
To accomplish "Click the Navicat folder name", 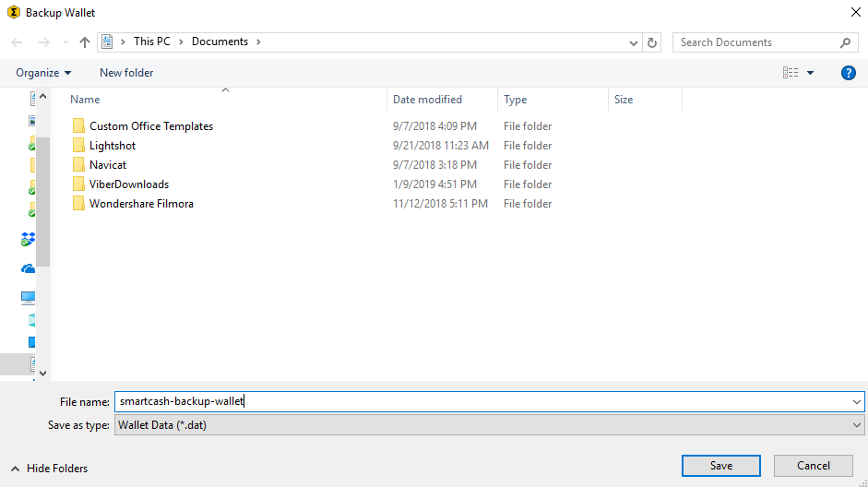I will [108, 165].
